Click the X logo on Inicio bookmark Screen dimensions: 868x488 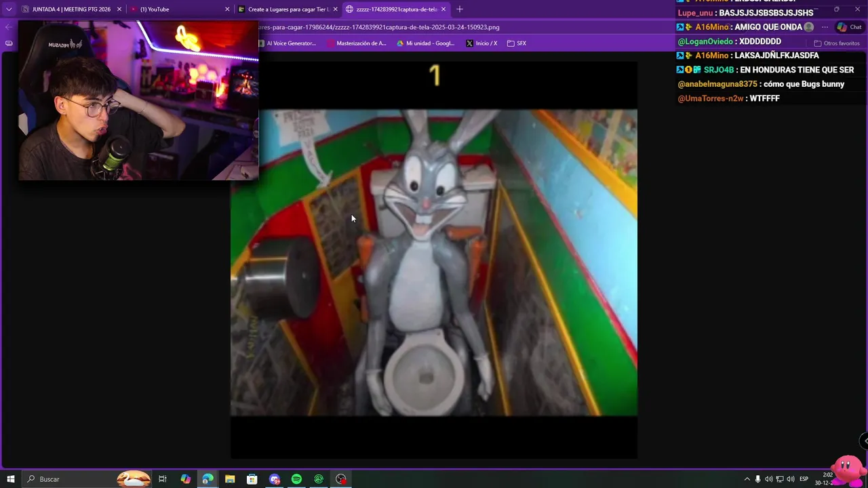tap(469, 43)
